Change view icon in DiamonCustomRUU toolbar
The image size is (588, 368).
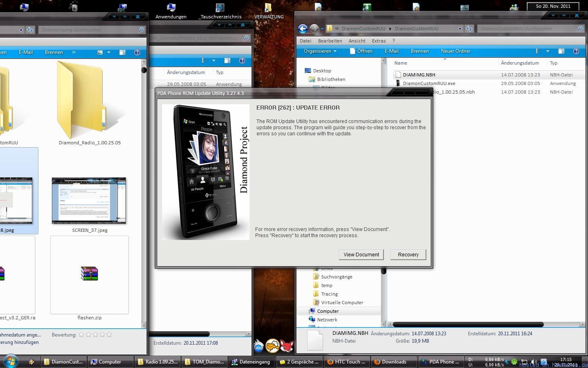tap(539, 51)
